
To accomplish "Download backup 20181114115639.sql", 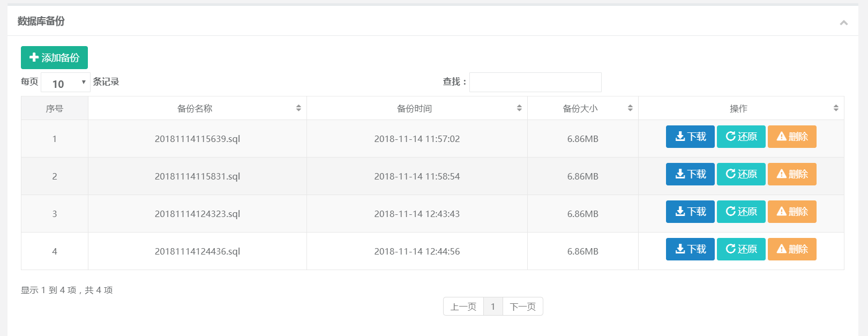I will coord(690,137).
